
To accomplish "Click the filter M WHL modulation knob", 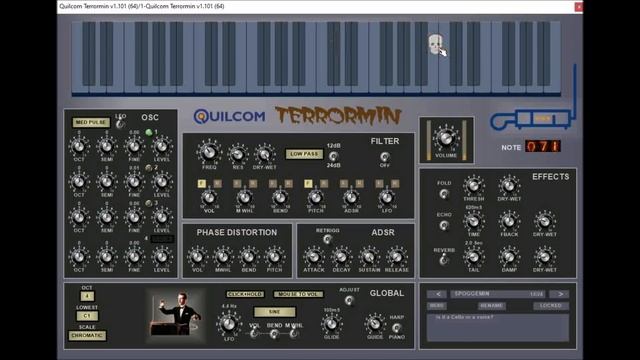I will 244,198.
